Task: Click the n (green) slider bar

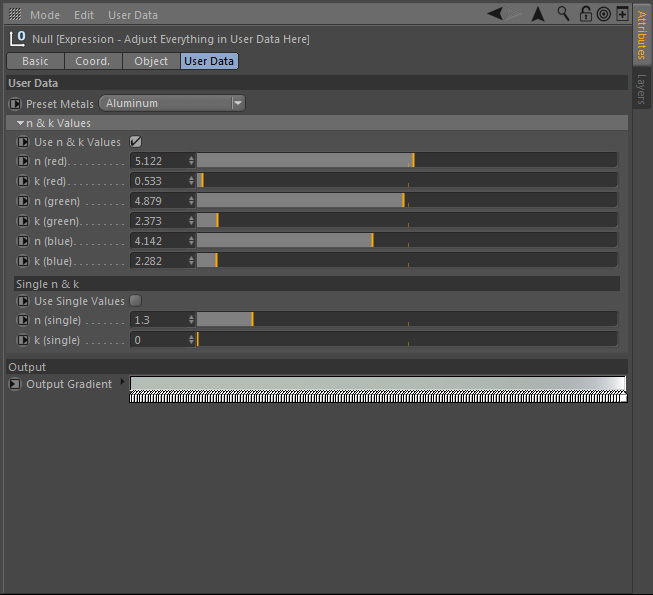Action: click(406, 201)
